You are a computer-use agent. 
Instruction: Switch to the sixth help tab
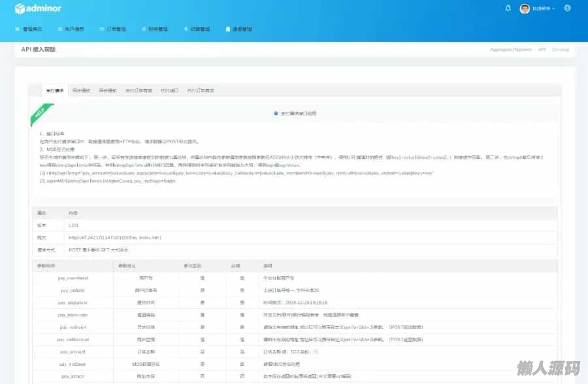(201, 90)
